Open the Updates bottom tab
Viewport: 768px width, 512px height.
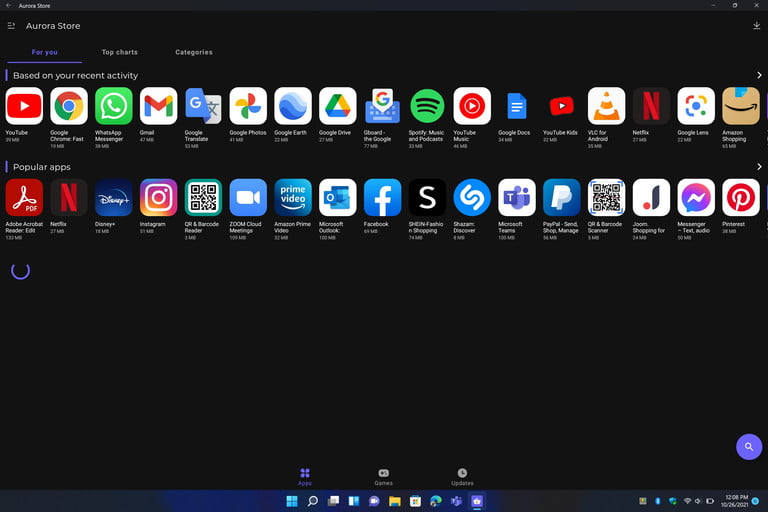[x=462, y=477]
